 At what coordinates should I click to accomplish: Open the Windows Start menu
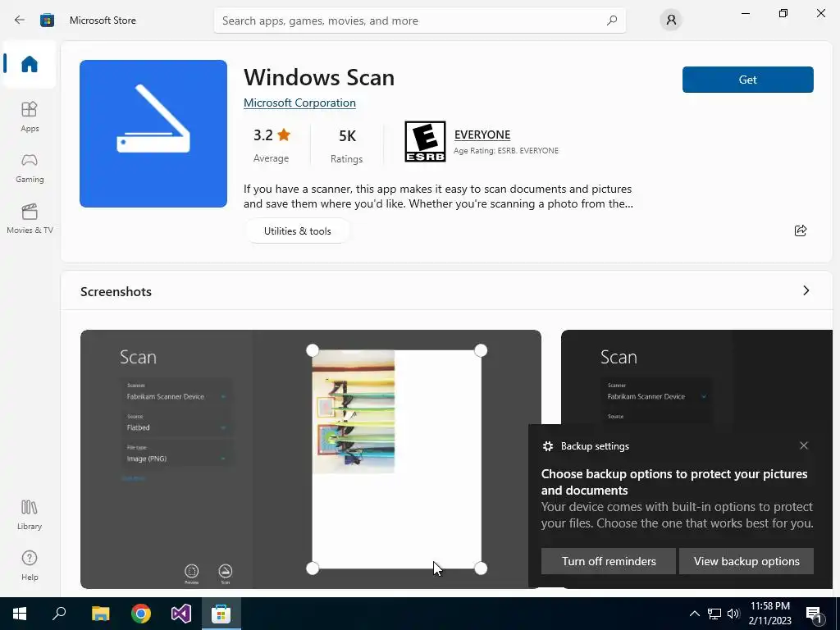[20, 614]
